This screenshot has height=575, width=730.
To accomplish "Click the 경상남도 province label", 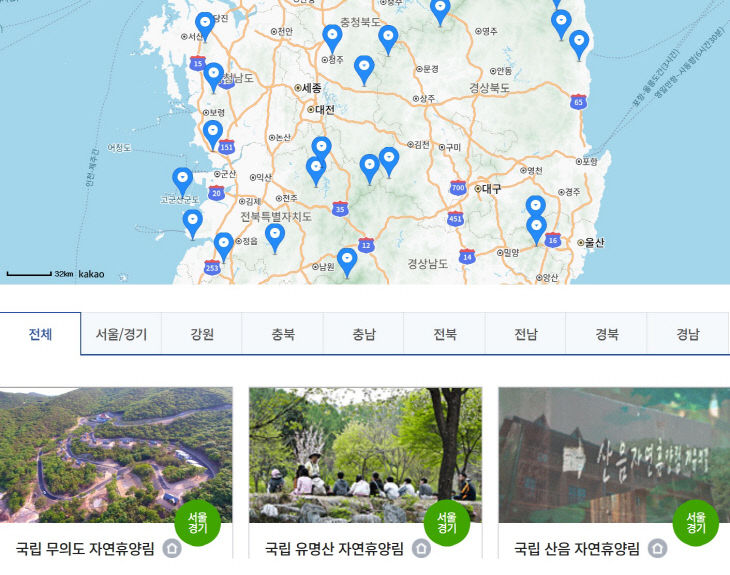I will click(x=428, y=264).
